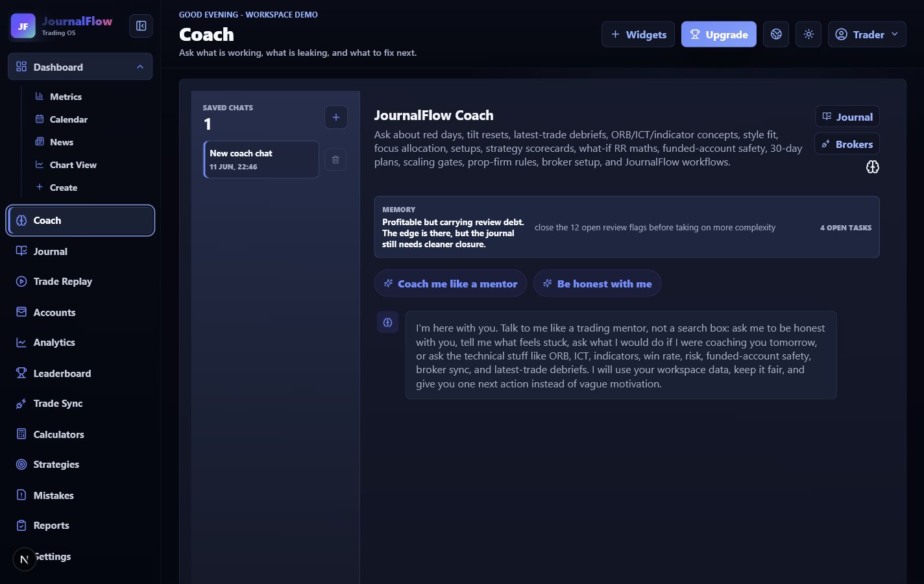Open the Dashboard menu item
This screenshot has width=924, height=584.
(x=80, y=67)
